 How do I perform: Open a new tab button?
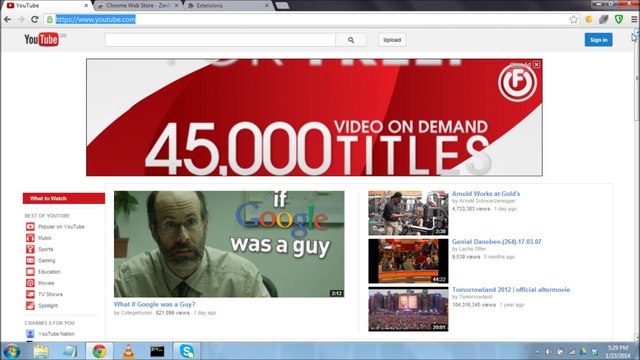282,6
